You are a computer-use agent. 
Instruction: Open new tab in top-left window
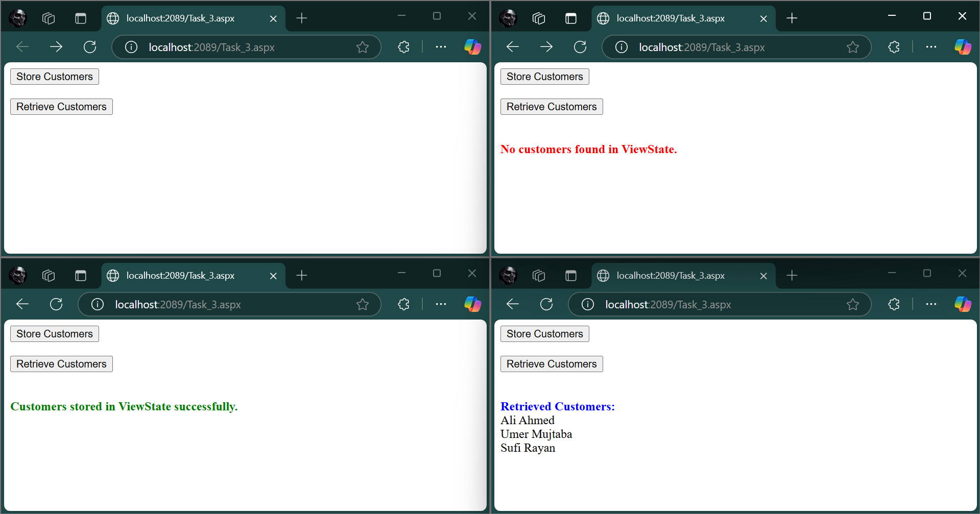coord(302,18)
